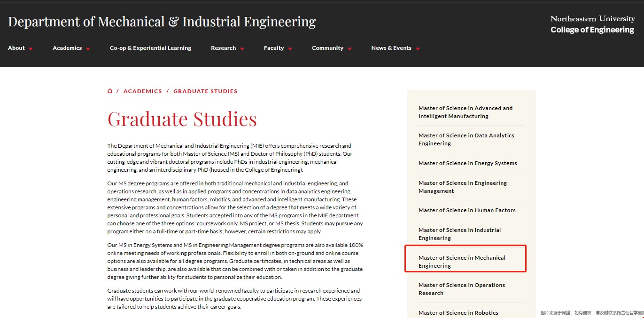644x318 pixels.
Task: Open the Research menu
Action: [x=224, y=48]
